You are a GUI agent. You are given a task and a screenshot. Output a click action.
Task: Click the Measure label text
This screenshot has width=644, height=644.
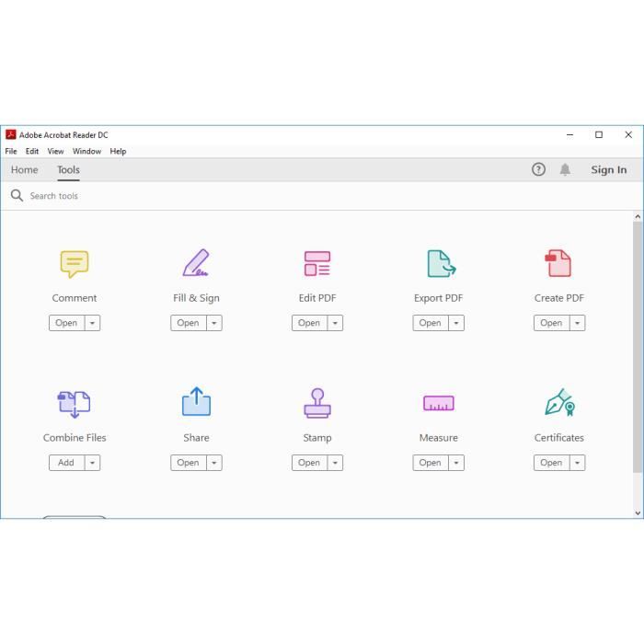tap(438, 437)
